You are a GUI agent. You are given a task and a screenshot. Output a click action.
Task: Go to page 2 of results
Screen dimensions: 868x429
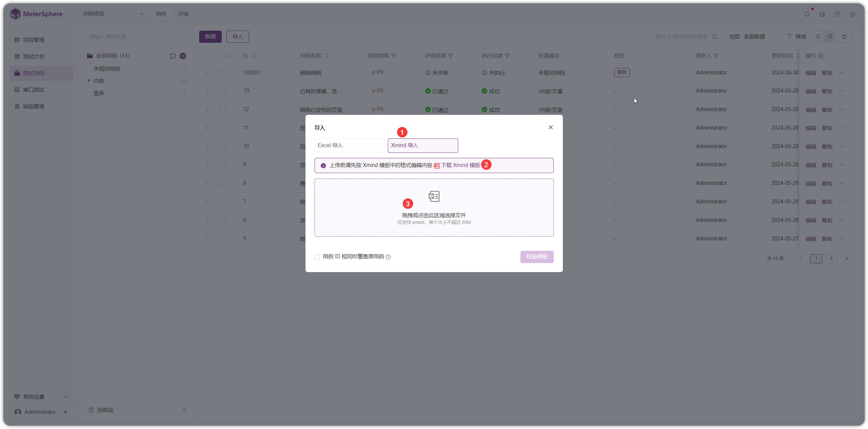click(831, 259)
